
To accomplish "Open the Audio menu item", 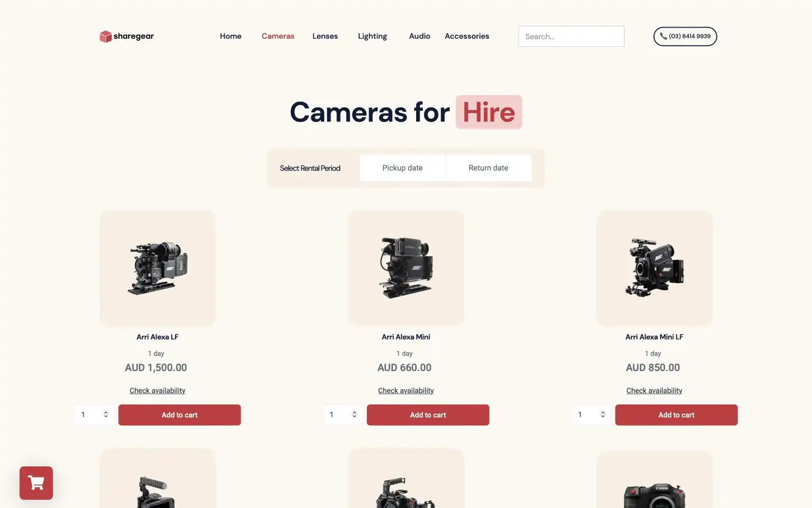I will 420,36.
